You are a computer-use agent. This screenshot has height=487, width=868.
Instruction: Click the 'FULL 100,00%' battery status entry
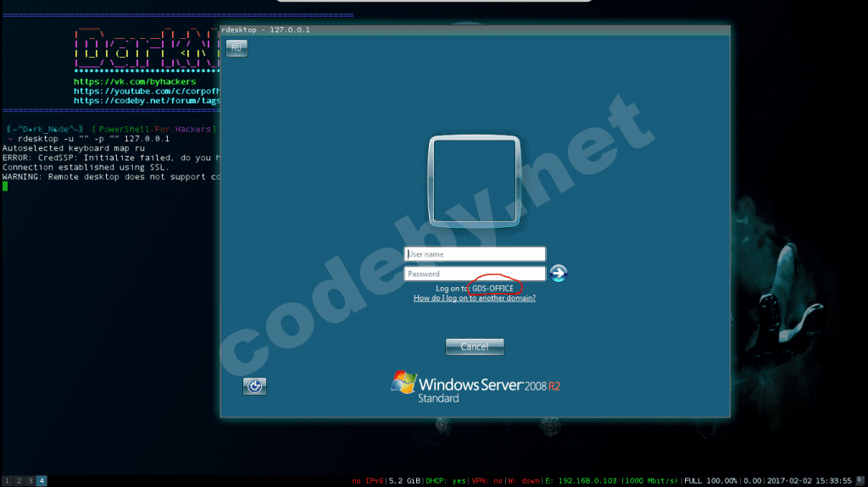711,481
